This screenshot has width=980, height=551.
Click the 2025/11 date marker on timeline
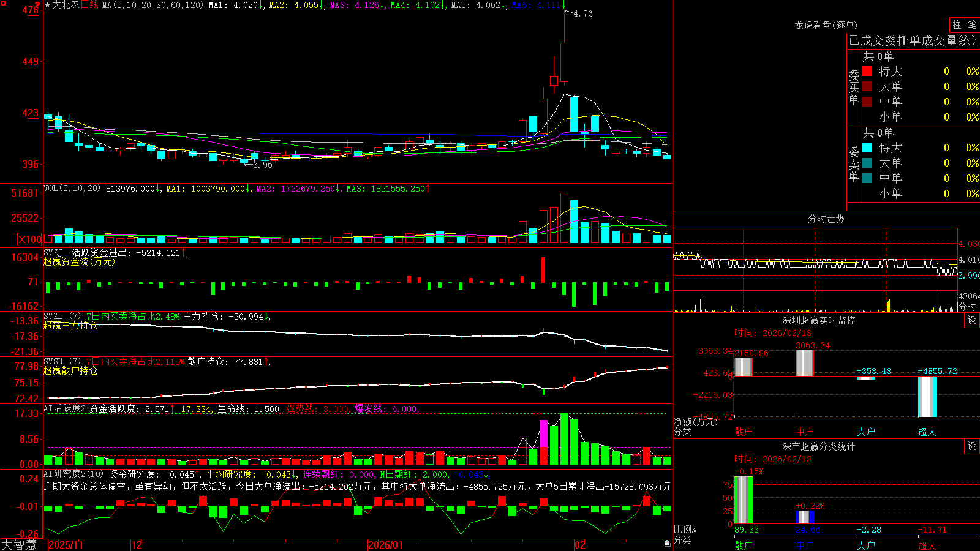click(x=66, y=545)
